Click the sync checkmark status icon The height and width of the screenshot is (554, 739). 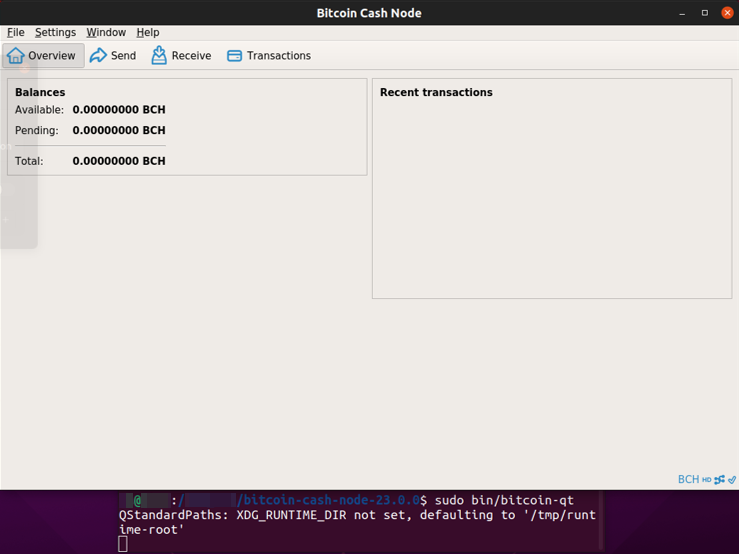731,480
